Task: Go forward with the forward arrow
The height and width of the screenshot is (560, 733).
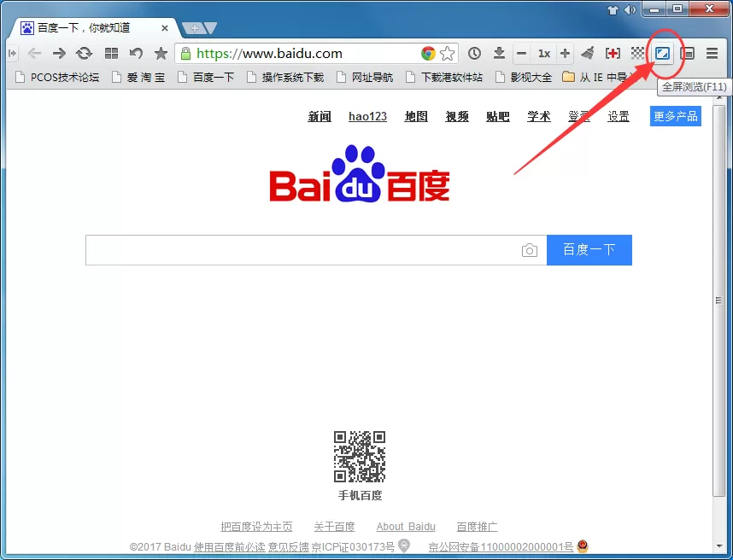Action: pyautogui.click(x=59, y=53)
